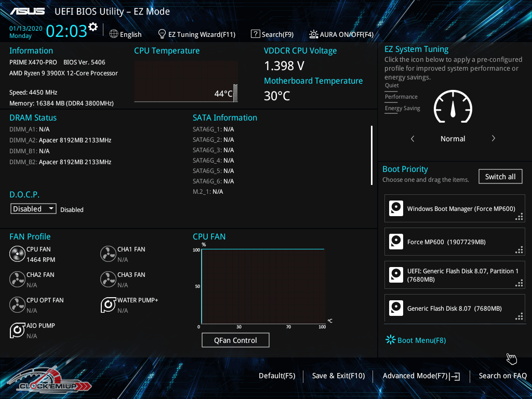Open EZ Tuning Wizard with the lightbulb icon
532x399 pixels.
coord(162,34)
